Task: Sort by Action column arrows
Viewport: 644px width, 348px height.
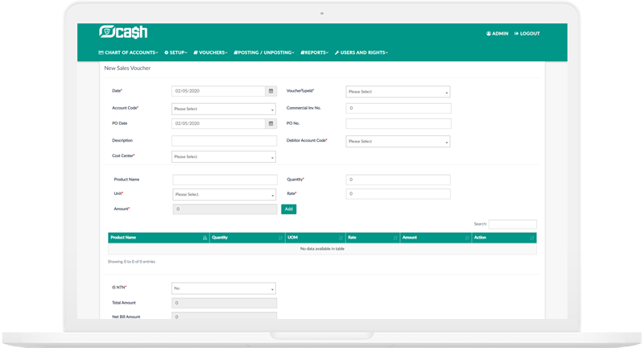Action: pos(532,238)
